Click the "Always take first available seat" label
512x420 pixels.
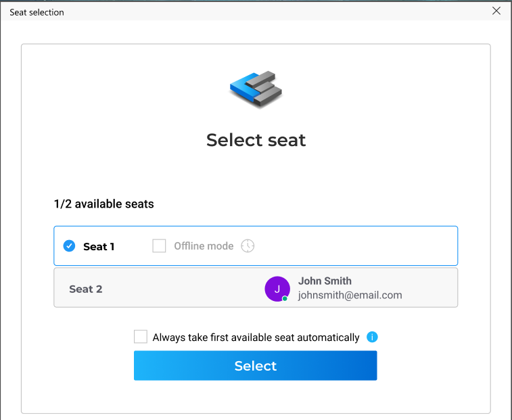tap(256, 337)
